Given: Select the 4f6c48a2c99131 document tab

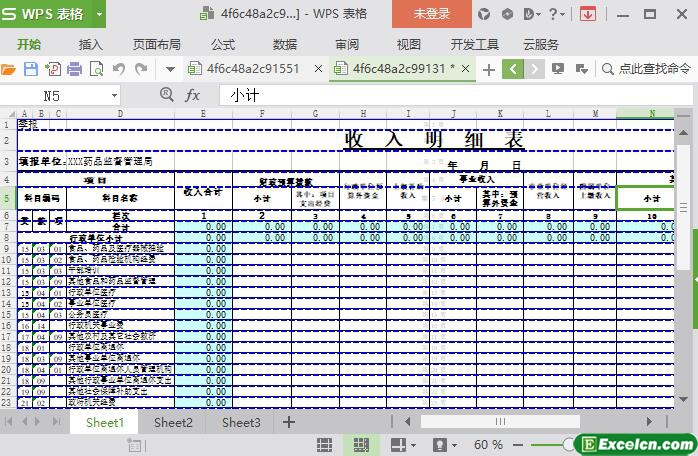Looking at the screenshot, I should (397, 69).
